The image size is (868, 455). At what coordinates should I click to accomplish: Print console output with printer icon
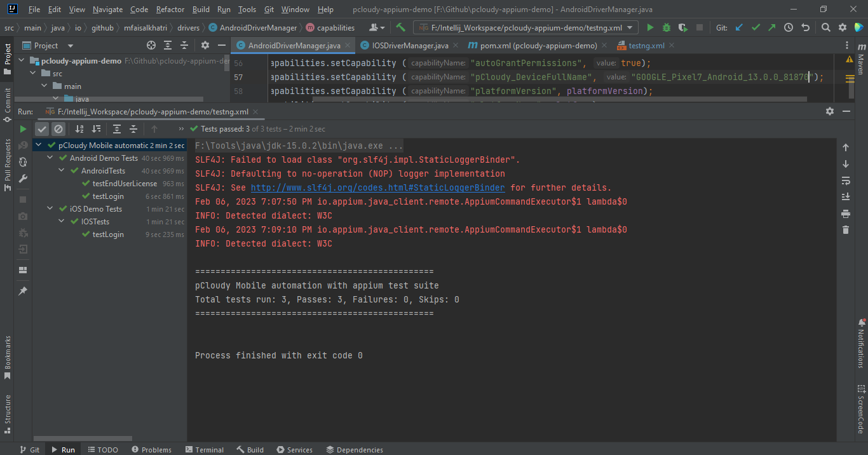[x=846, y=214]
